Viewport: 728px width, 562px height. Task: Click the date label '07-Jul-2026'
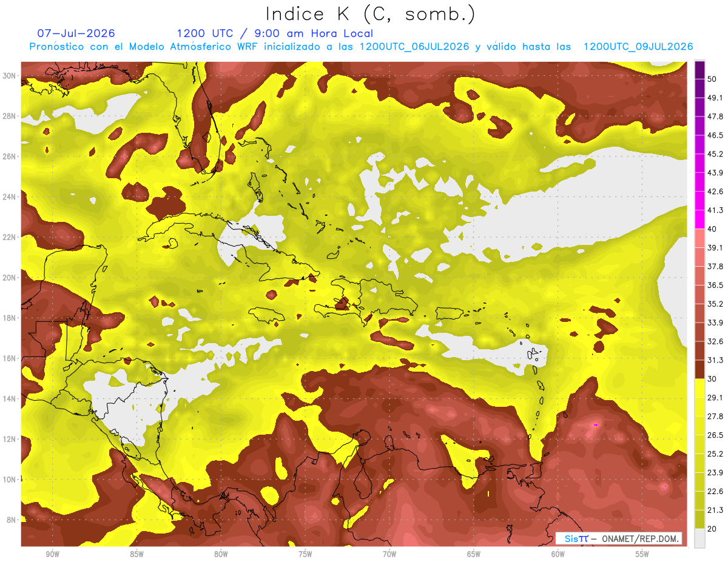point(76,33)
